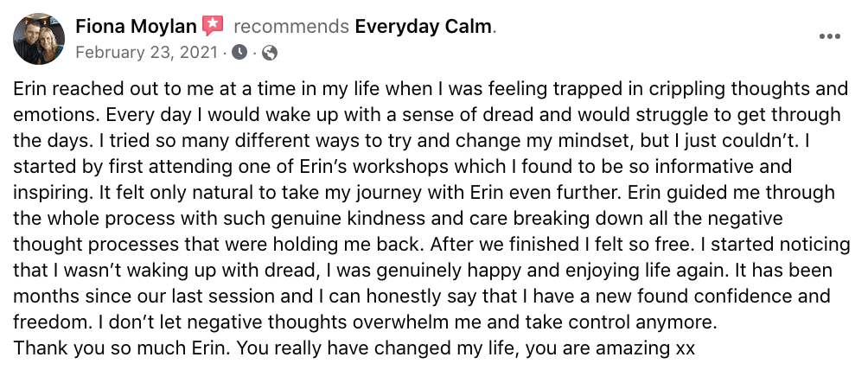Viewport: 868px width, 370px height.
Task: Click the red recommendation star badge
Action: (213, 26)
